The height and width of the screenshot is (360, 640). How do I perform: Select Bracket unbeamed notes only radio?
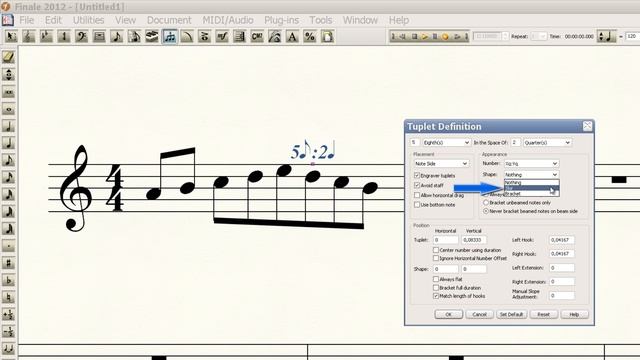(486, 202)
